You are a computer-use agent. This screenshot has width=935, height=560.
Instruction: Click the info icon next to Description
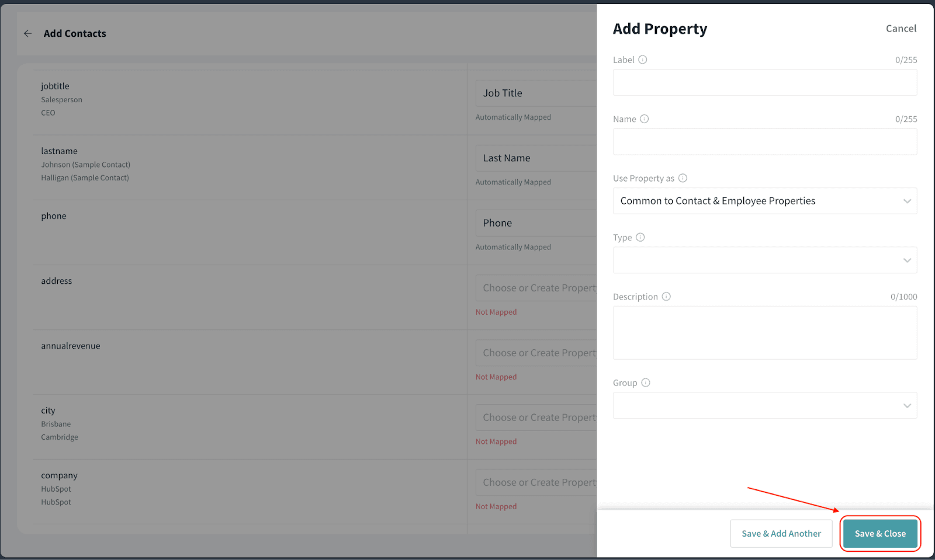(666, 297)
